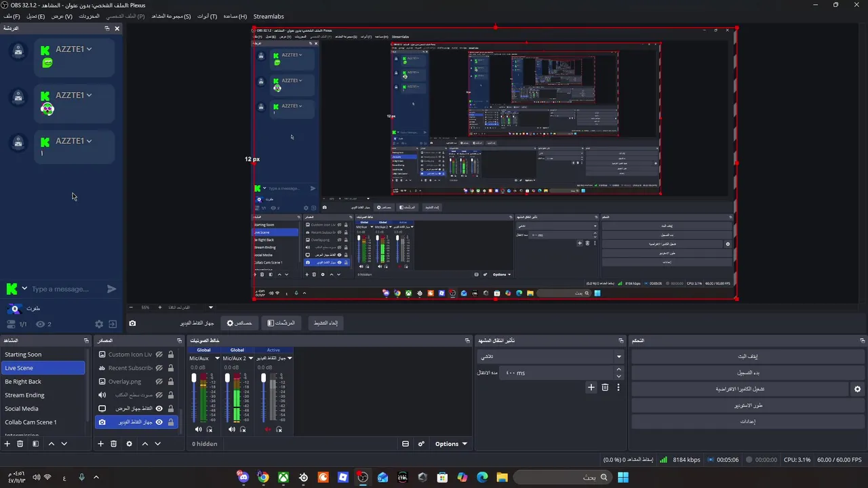Expand the Mic/Aux 2 channel dropdown

(251, 359)
